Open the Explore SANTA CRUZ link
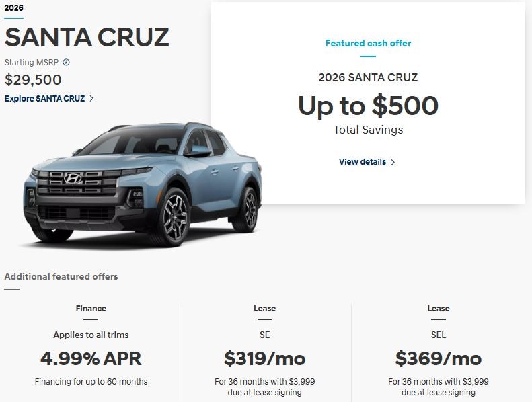Screen dimensions: 532x402 [x=45, y=99]
